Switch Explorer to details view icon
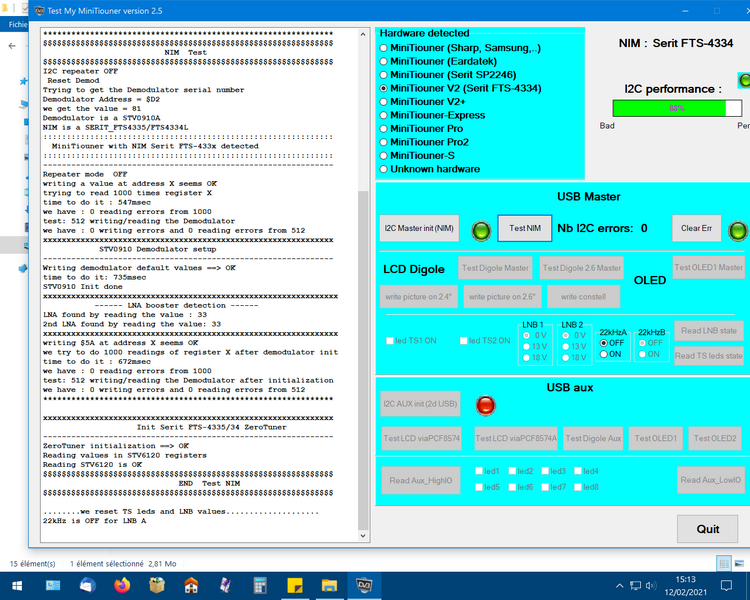750x600 pixels. (x=724, y=564)
